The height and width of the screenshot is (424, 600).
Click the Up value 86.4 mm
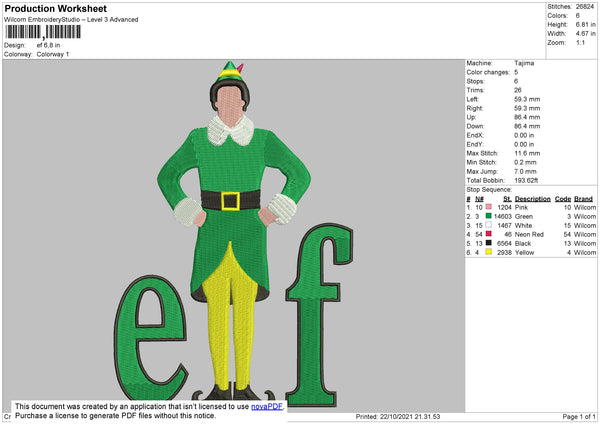pyautogui.click(x=527, y=117)
